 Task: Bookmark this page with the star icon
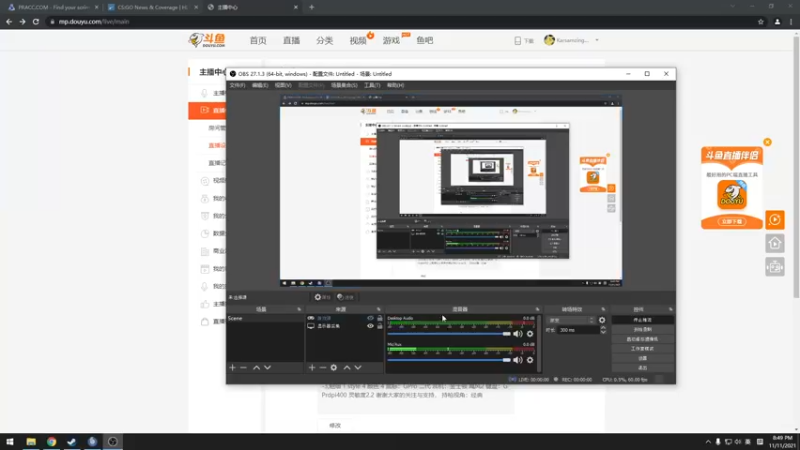761,21
